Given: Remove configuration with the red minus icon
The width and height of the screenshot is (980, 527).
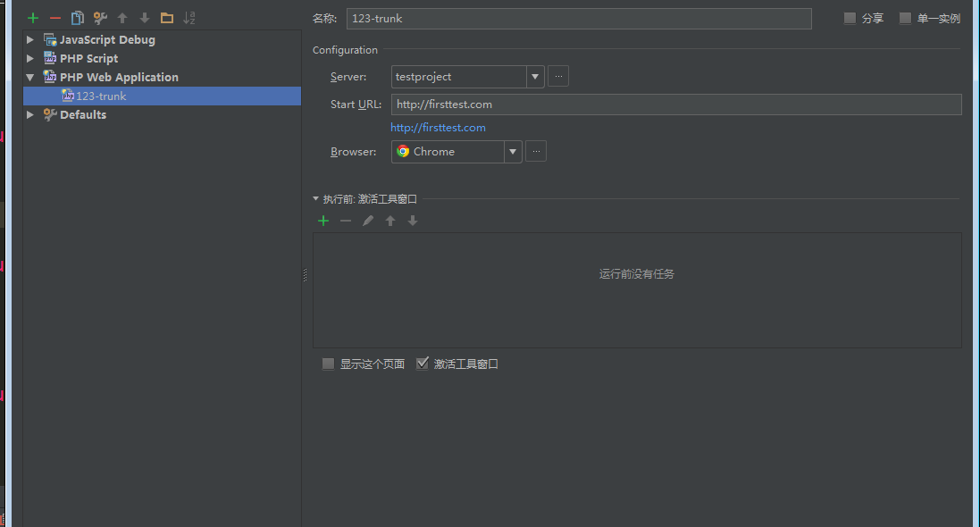Looking at the screenshot, I should point(55,18).
